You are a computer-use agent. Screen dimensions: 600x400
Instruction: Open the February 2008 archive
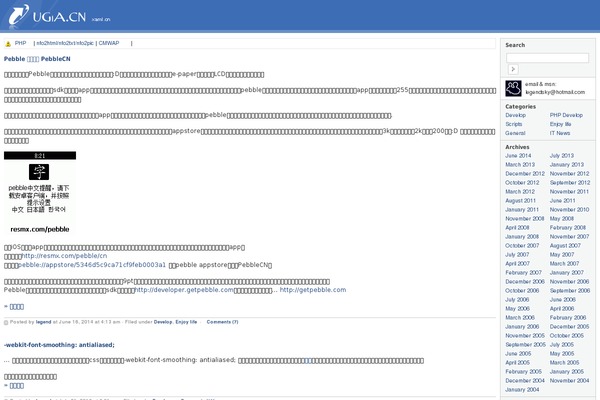tap(568, 228)
